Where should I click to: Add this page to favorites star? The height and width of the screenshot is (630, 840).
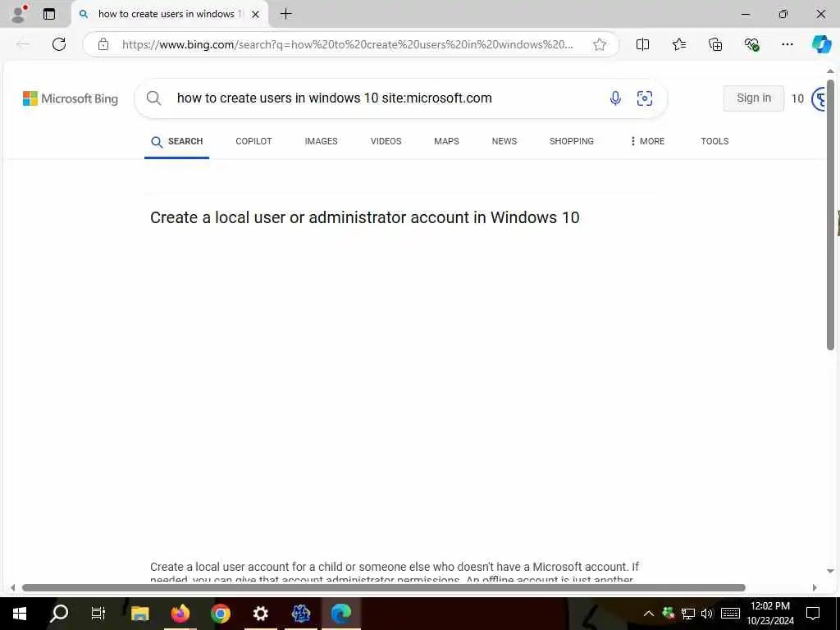tap(600, 44)
